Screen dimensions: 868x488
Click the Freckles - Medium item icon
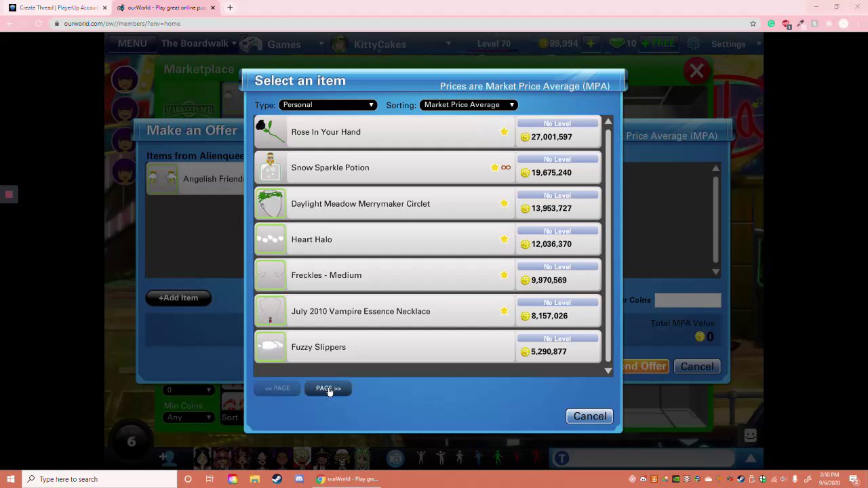(x=271, y=275)
